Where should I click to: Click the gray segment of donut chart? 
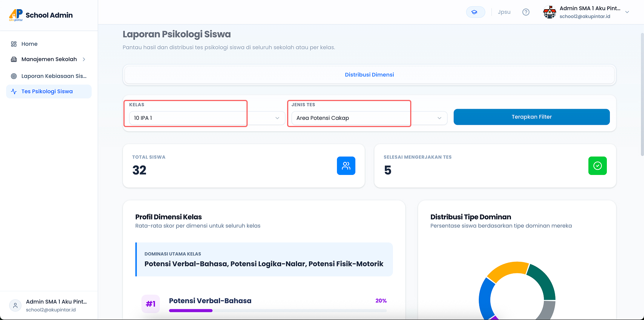click(x=548, y=311)
